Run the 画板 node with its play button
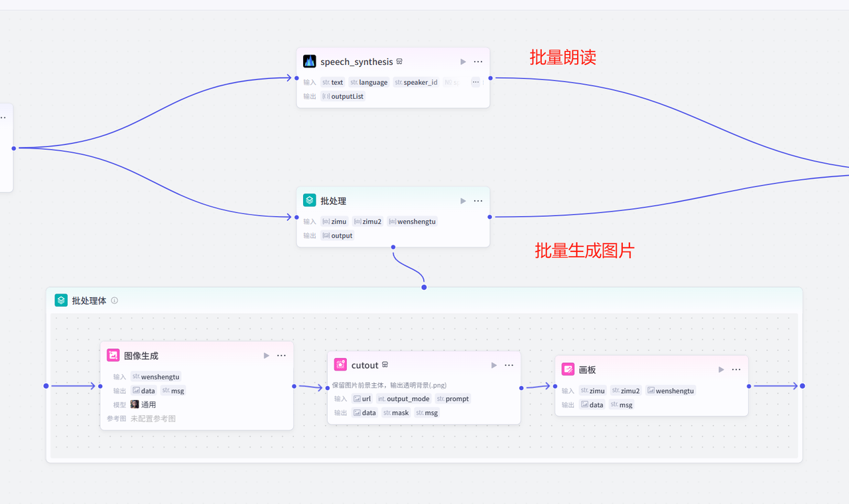Image resolution: width=849 pixels, height=504 pixels. (722, 369)
